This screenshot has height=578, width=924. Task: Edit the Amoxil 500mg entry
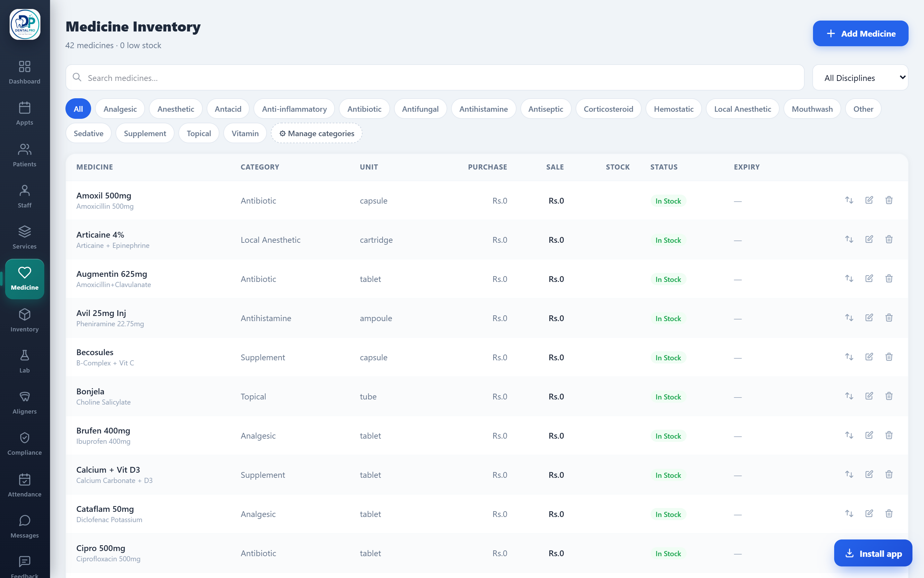pos(869,200)
